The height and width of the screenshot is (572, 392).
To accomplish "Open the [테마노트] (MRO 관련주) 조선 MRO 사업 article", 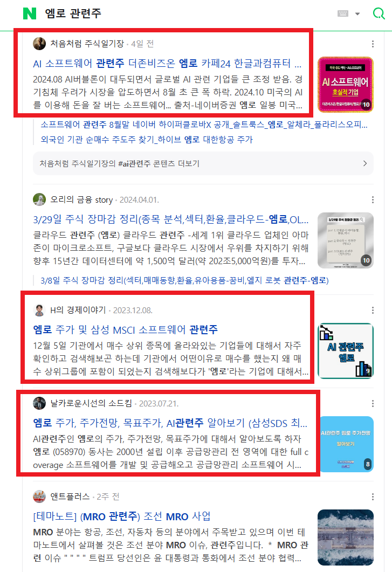I will point(121,516).
